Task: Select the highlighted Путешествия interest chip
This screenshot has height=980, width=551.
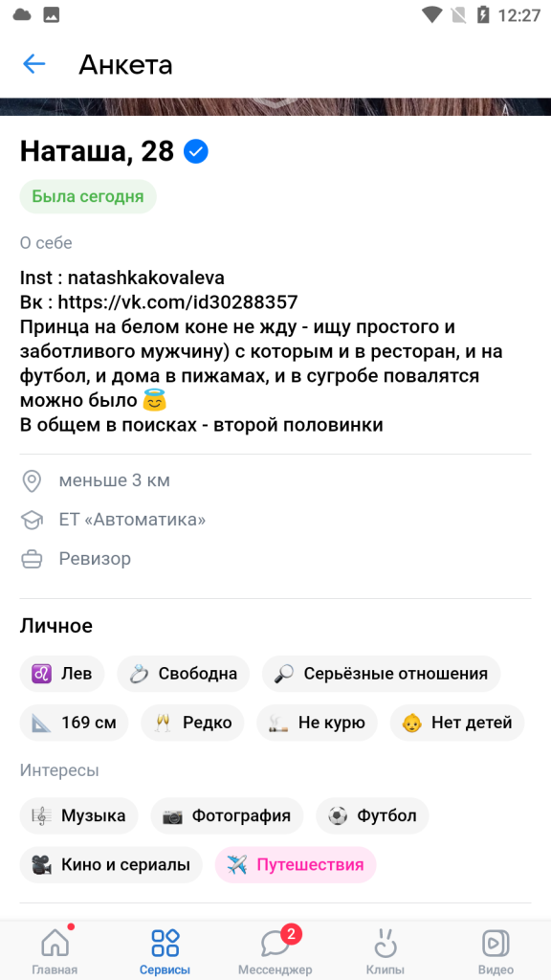Action: point(296,865)
